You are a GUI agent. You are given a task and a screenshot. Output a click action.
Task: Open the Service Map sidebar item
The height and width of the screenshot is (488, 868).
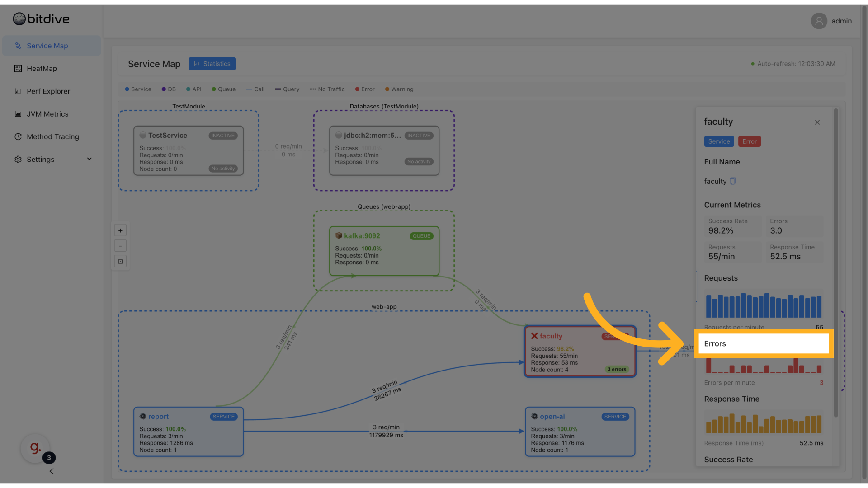click(x=52, y=46)
